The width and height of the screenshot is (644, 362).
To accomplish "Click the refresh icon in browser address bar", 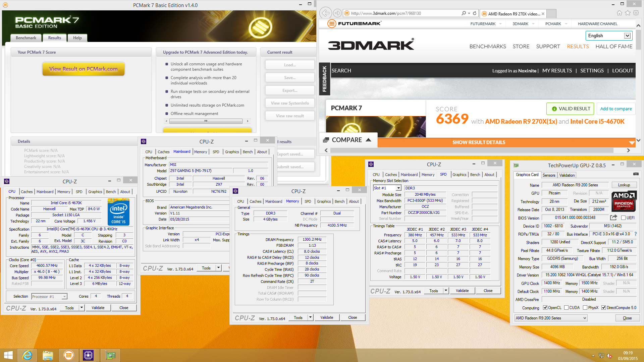I will point(475,13).
